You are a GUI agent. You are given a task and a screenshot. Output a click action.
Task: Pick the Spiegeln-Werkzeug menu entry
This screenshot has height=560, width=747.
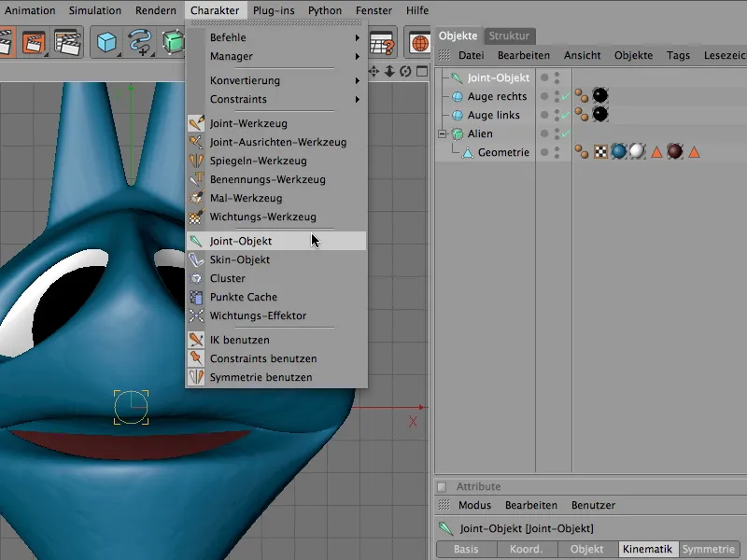[276, 161]
